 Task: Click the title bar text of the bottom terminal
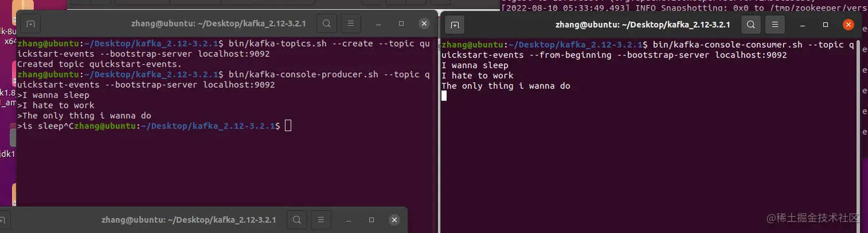pos(189,220)
